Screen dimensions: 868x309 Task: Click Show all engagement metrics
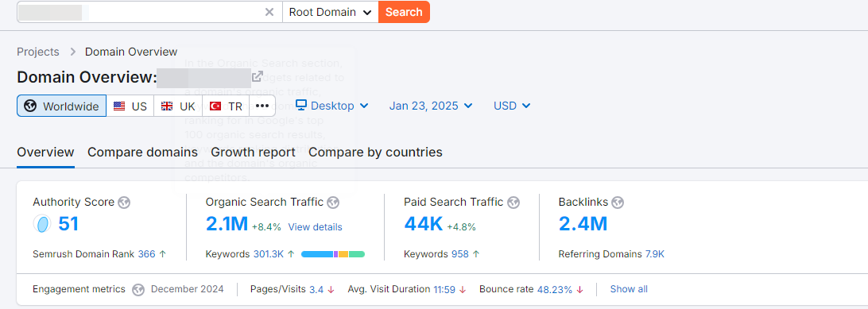tap(629, 289)
